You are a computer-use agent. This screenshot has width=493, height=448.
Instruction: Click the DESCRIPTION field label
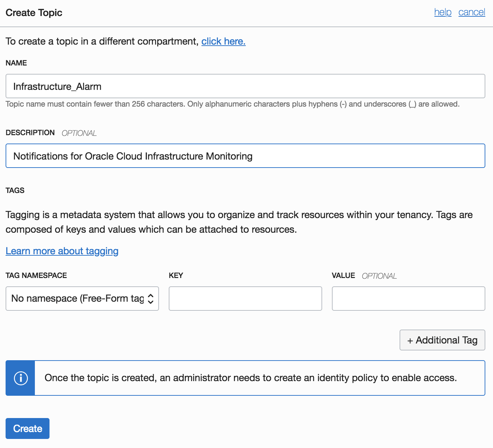click(30, 133)
